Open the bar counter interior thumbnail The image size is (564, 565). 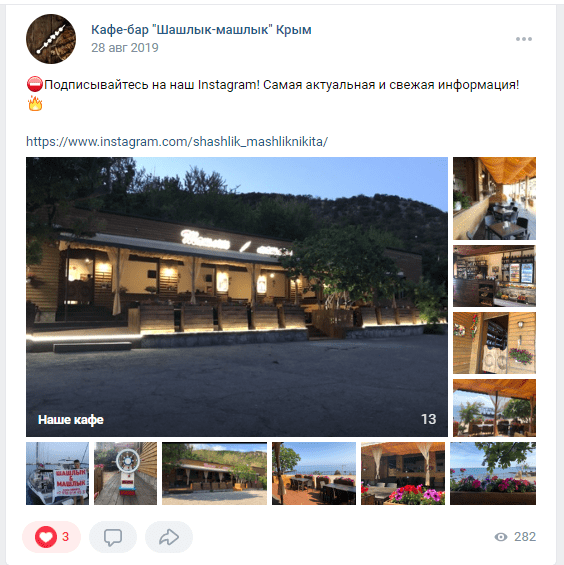click(494, 276)
